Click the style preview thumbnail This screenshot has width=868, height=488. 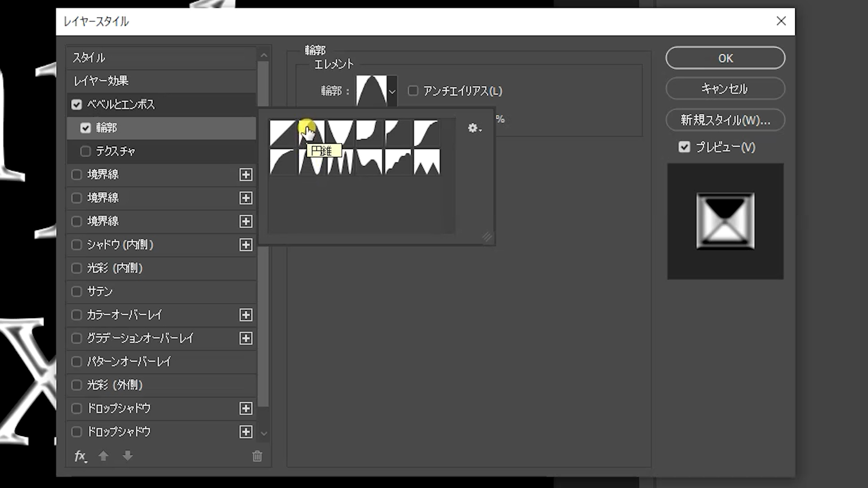click(725, 221)
